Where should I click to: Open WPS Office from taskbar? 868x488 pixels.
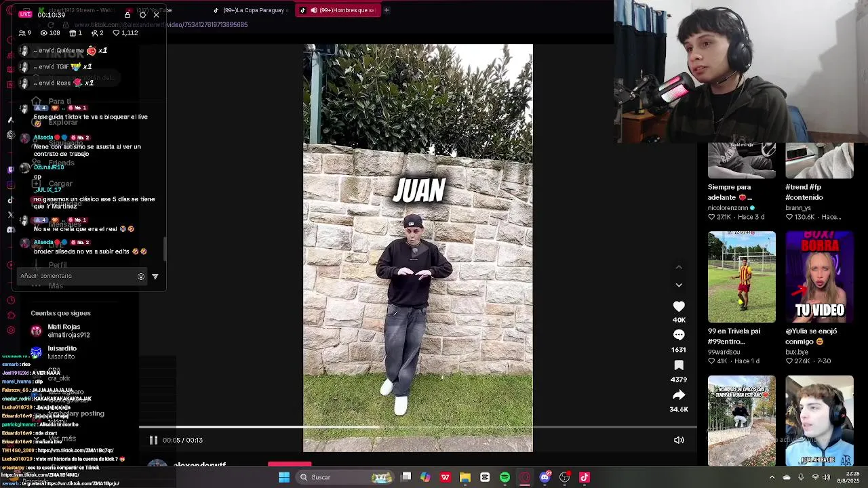445,477
